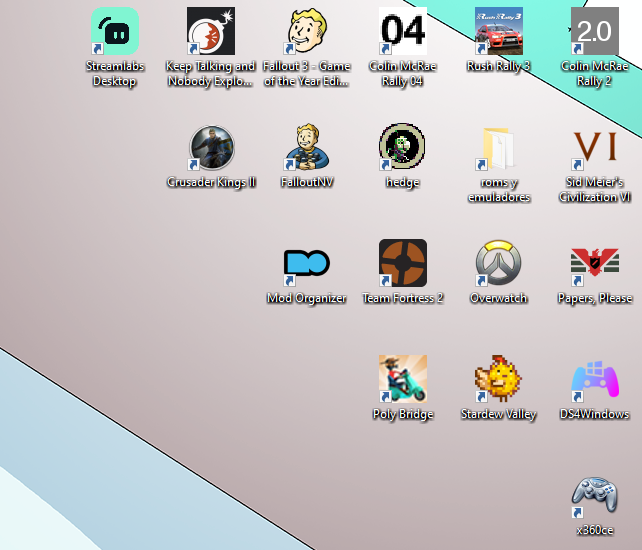Click the "Poly Bridge" label text
Viewport: 642px width, 550px height.
(403, 414)
